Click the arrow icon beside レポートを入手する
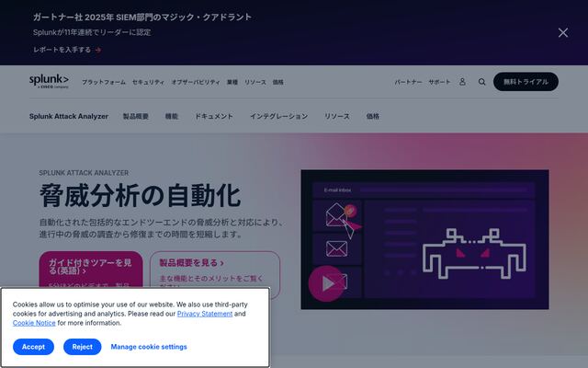Image resolution: width=588 pixels, height=368 pixels. coord(98,50)
